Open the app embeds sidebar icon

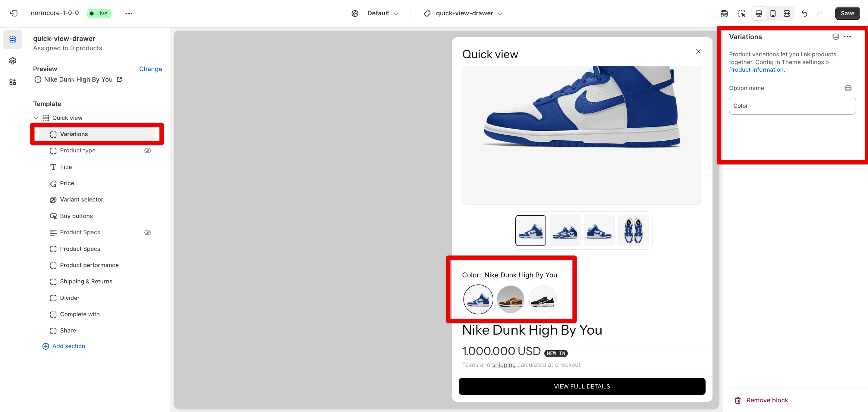pos(12,82)
